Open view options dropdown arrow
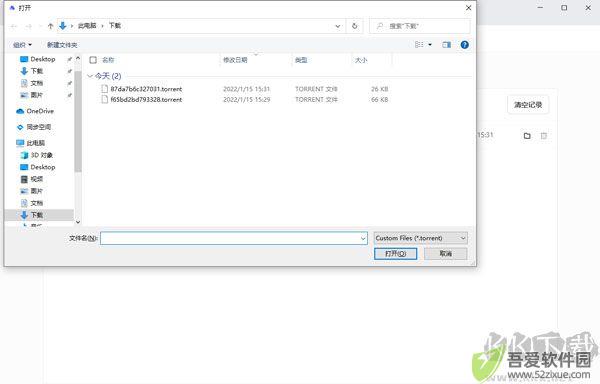The width and height of the screenshot is (600, 384). pos(430,45)
